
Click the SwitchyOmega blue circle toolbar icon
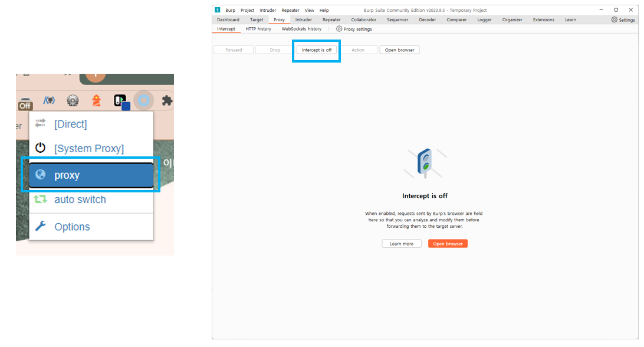[x=143, y=100]
